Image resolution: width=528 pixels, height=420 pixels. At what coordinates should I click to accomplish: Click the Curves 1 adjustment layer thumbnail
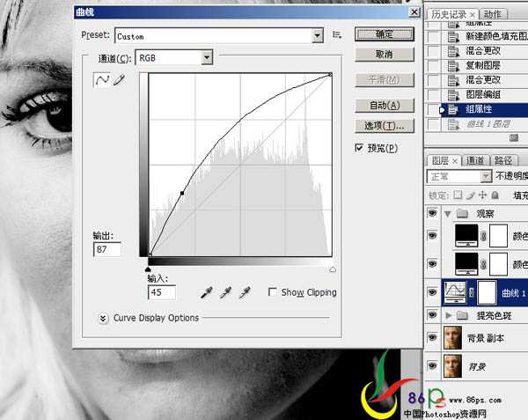click(x=455, y=292)
